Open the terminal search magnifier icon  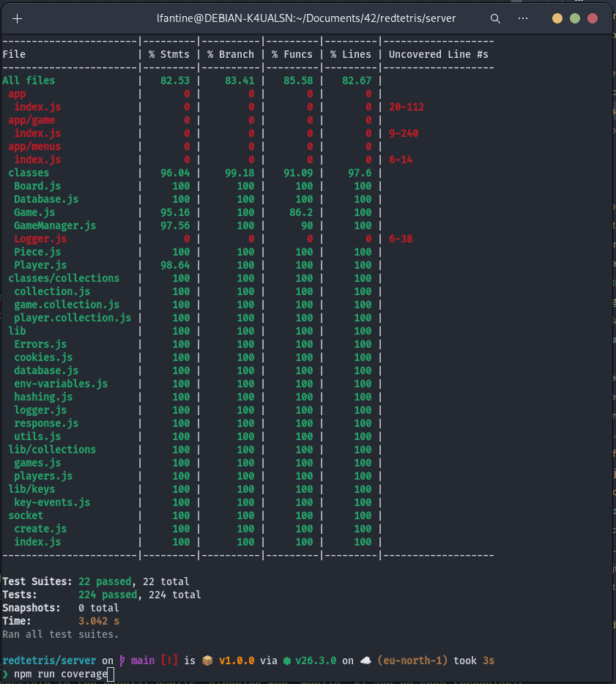click(x=495, y=19)
